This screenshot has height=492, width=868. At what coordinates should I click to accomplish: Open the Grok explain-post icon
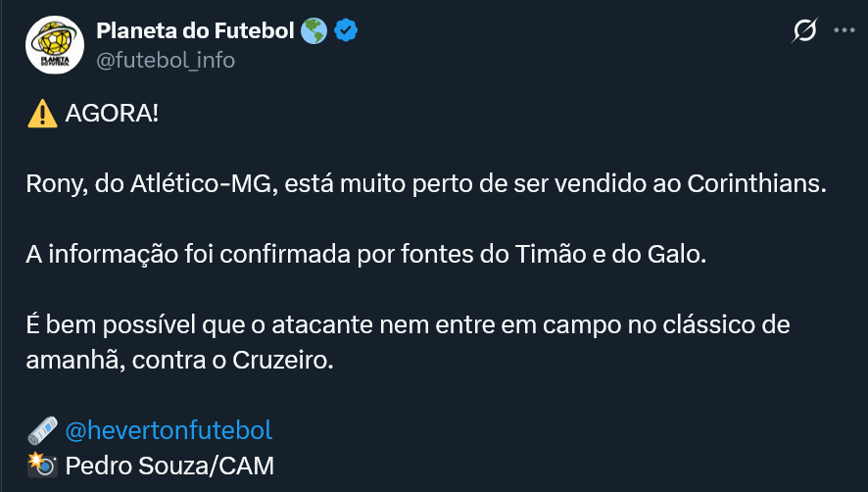point(804,31)
